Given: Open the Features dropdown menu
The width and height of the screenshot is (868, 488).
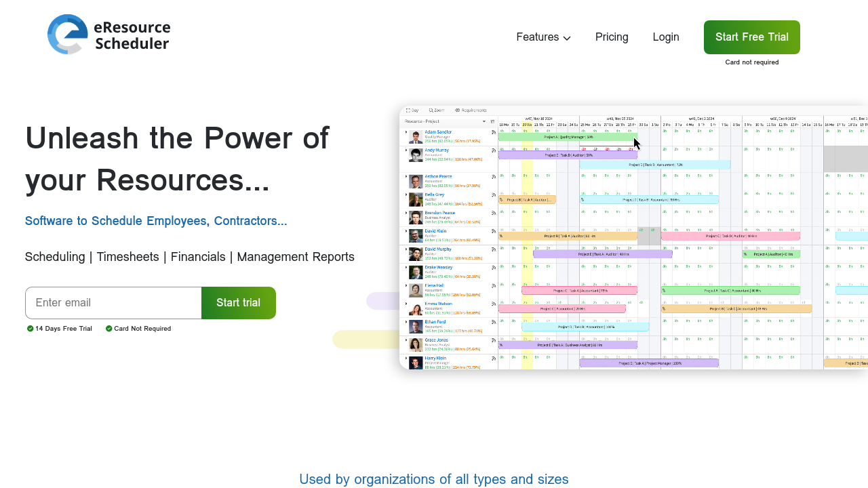Looking at the screenshot, I should click(x=543, y=37).
